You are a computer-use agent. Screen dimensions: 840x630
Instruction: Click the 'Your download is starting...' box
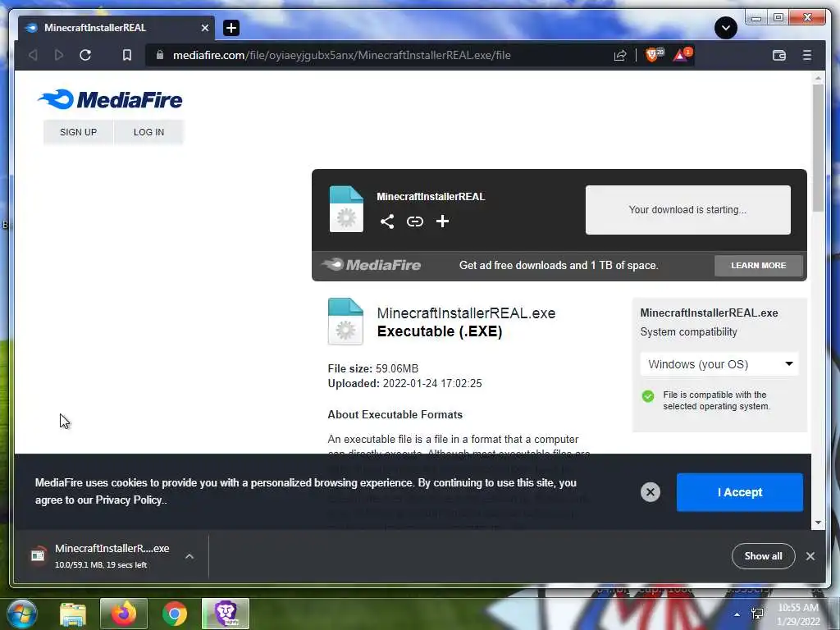tap(688, 210)
